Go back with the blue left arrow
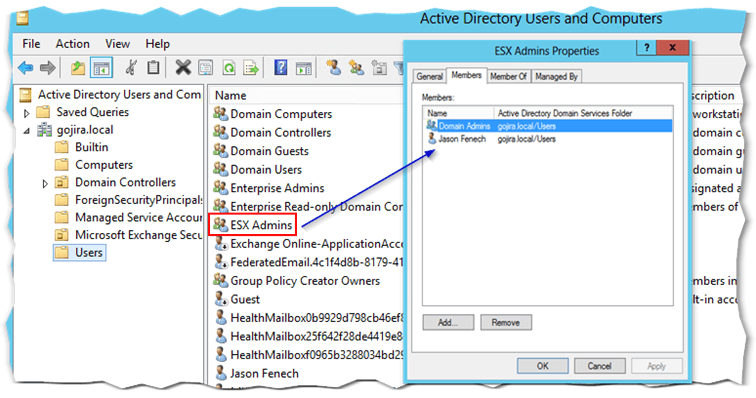 pyautogui.click(x=26, y=68)
